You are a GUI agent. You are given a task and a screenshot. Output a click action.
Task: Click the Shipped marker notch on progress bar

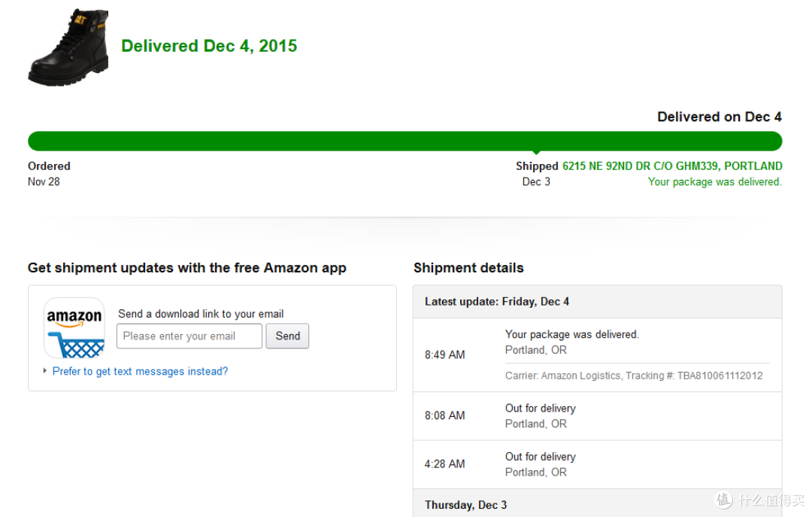537,153
